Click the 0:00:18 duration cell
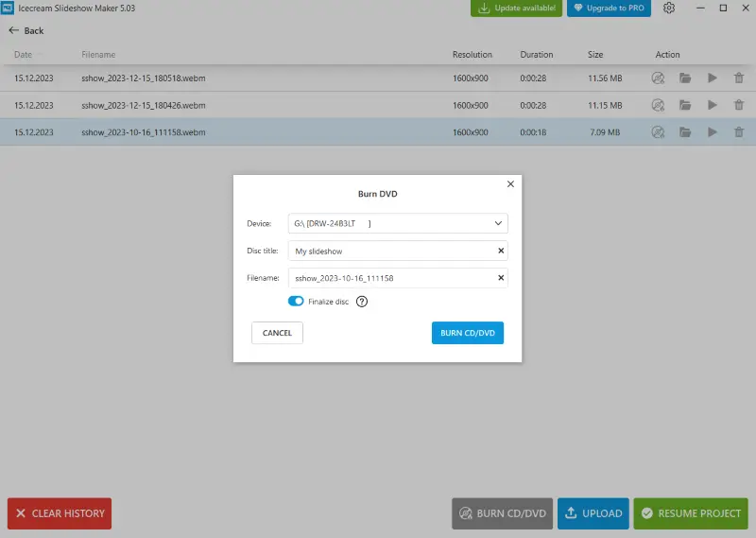The width and height of the screenshot is (756, 538). (x=533, y=132)
